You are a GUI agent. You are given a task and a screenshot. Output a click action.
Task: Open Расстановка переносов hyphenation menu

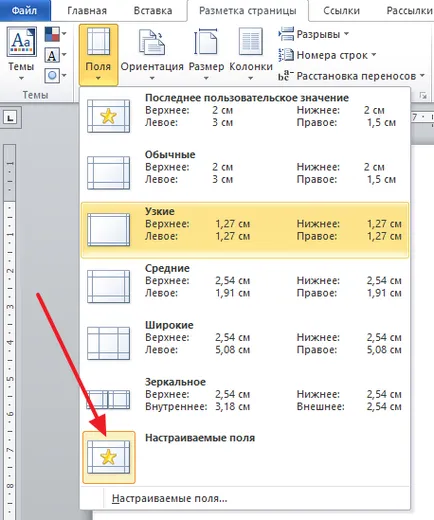[352, 76]
